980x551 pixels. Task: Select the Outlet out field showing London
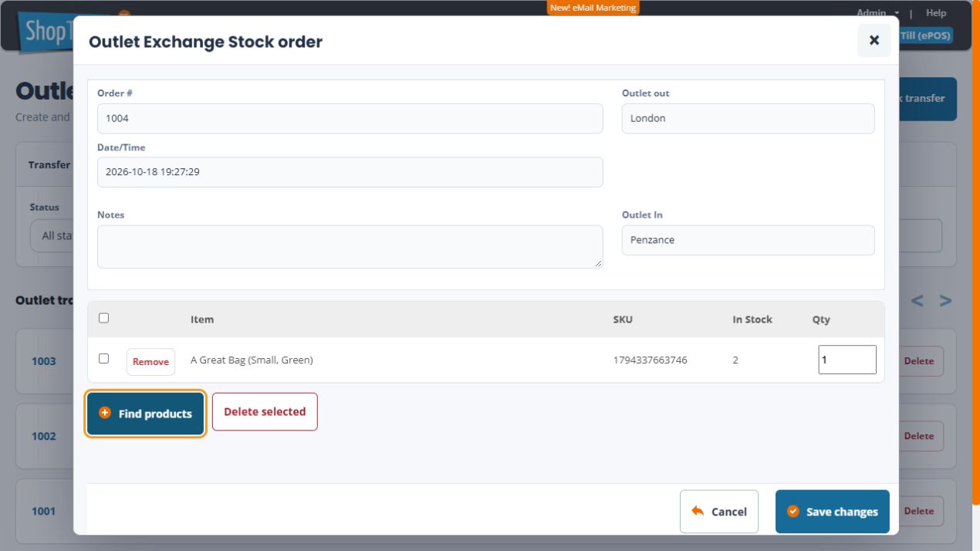pyautogui.click(x=749, y=119)
